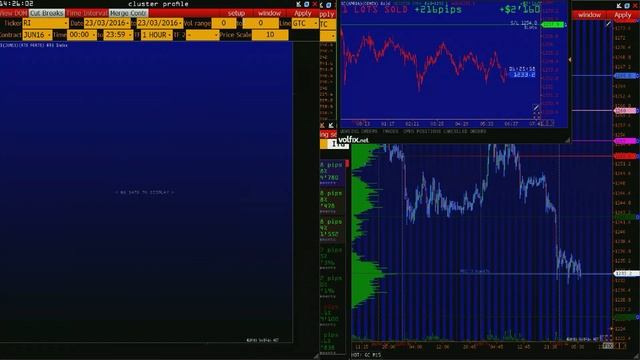Click the white 1233.2 current price marker
The width and height of the screenshot is (640, 360).
[626, 273]
